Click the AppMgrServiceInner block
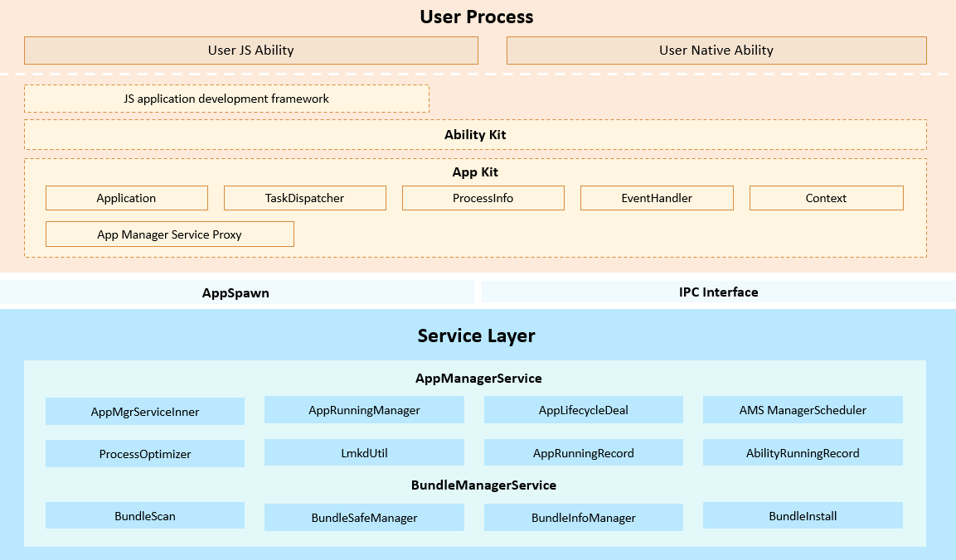Viewport: 956px width, 560px height. coord(145,412)
